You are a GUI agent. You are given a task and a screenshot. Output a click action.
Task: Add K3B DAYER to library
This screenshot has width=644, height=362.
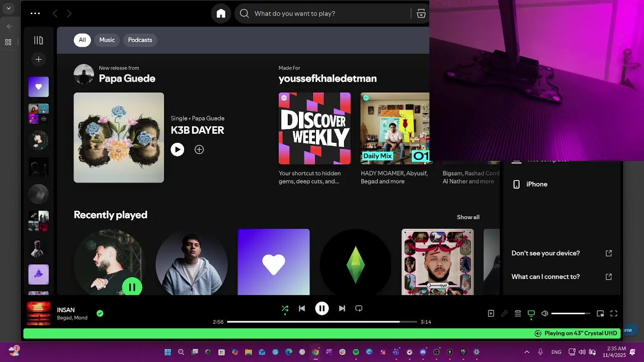point(199,149)
